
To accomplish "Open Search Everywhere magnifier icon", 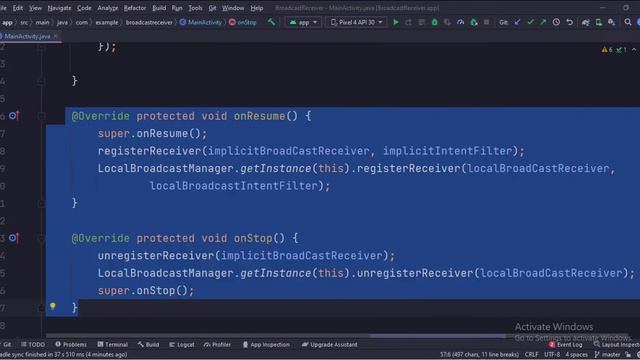I will [628, 22].
